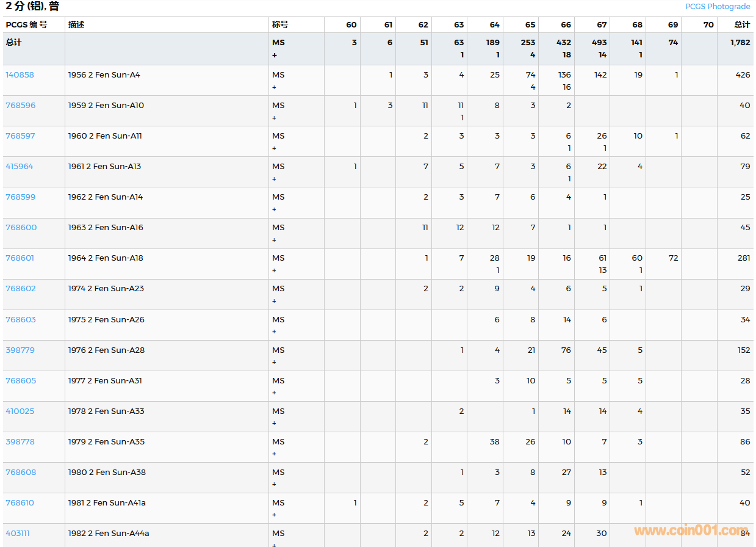Screen dimensions: 756x547
Task: Open PCGS number 768603 link
Action: tap(21, 320)
